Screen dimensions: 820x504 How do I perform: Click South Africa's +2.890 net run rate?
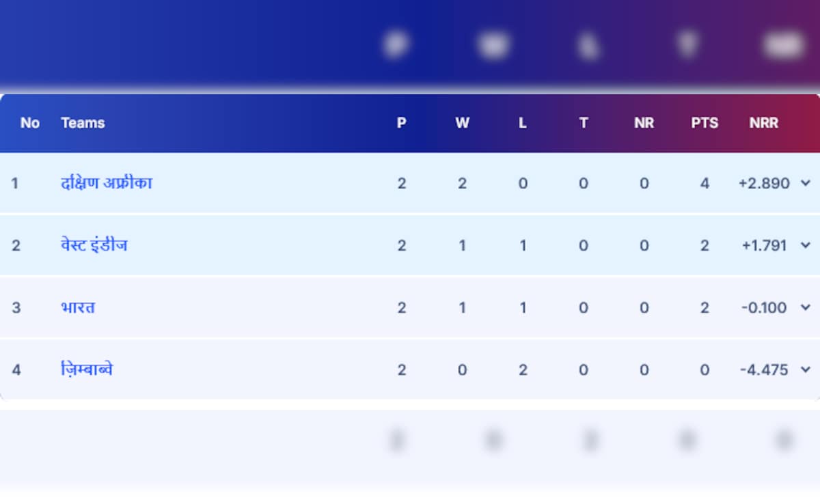[x=764, y=183]
